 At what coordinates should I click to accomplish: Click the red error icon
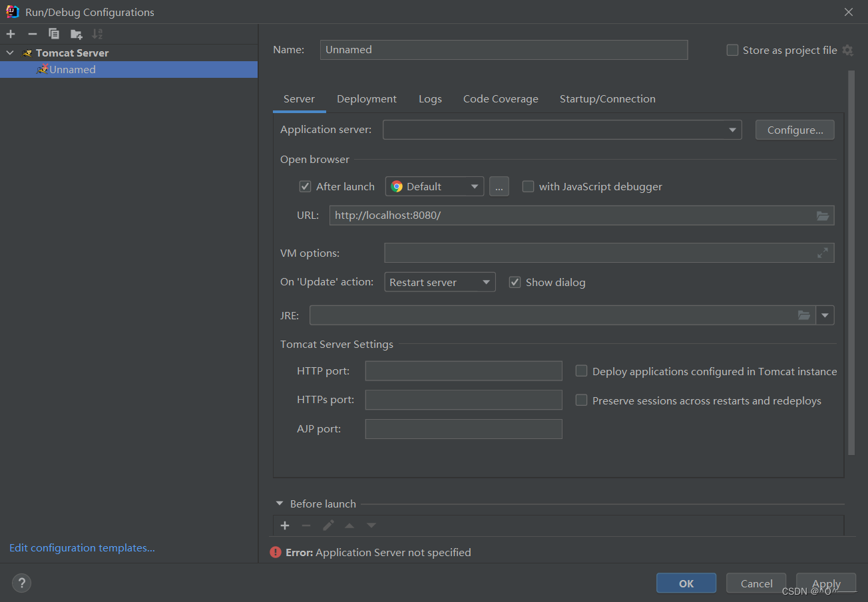pos(276,552)
